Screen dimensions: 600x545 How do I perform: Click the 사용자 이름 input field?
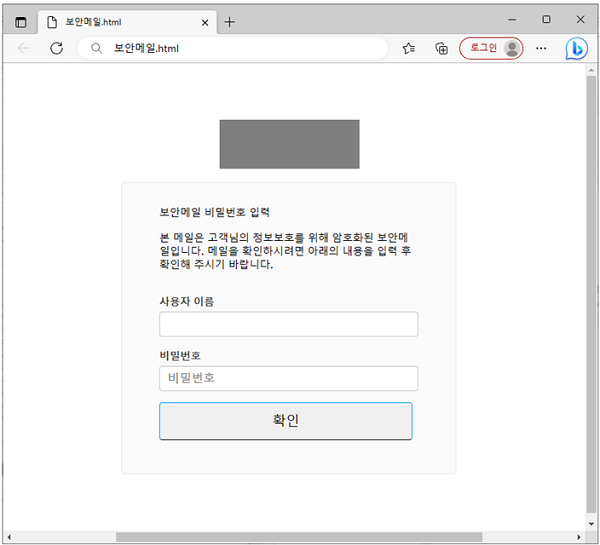point(288,324)
